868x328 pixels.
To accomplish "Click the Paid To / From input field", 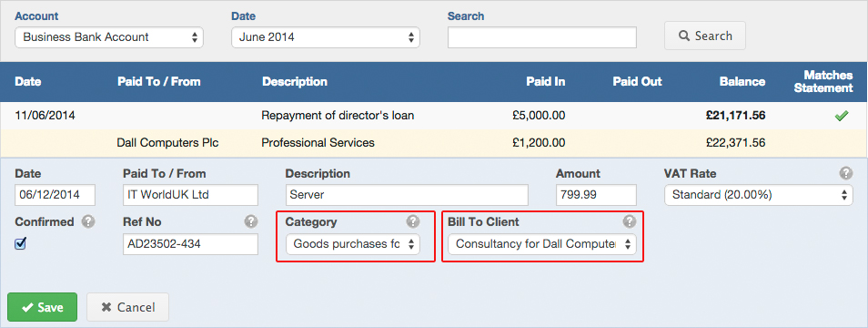I will click(190, 195).
